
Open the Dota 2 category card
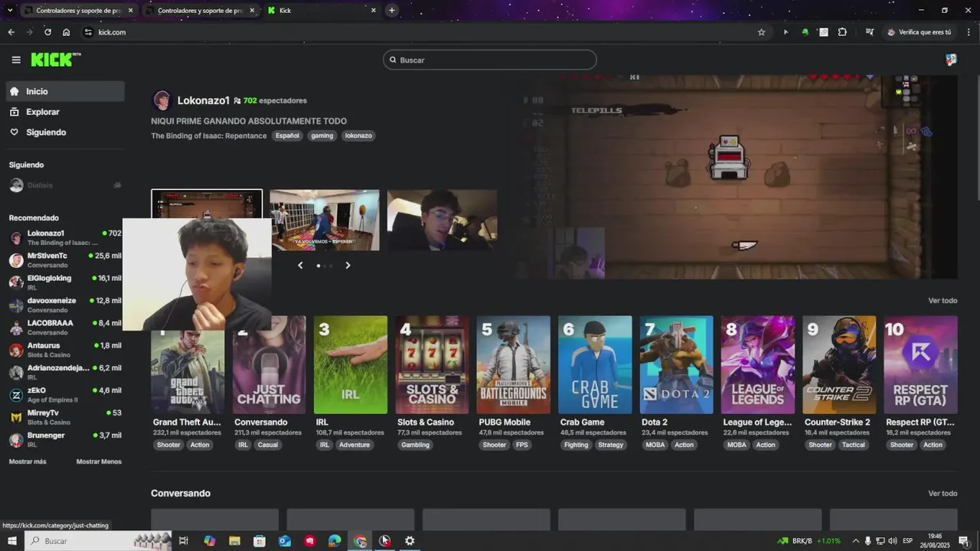tap(677, 364)
